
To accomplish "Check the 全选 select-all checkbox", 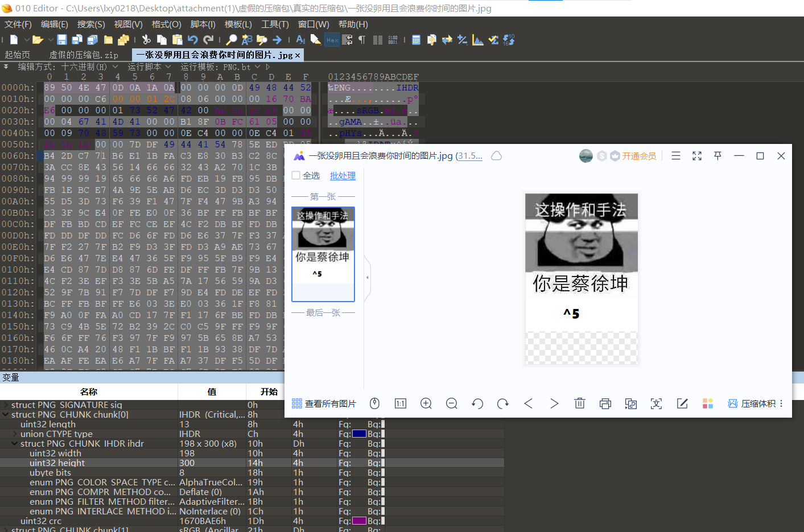I will pos(296,175).
